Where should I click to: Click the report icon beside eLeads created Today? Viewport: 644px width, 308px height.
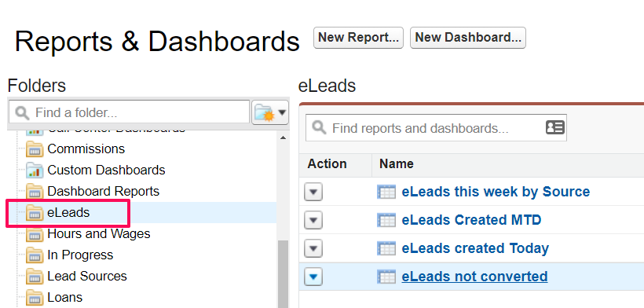pos(386,248)
